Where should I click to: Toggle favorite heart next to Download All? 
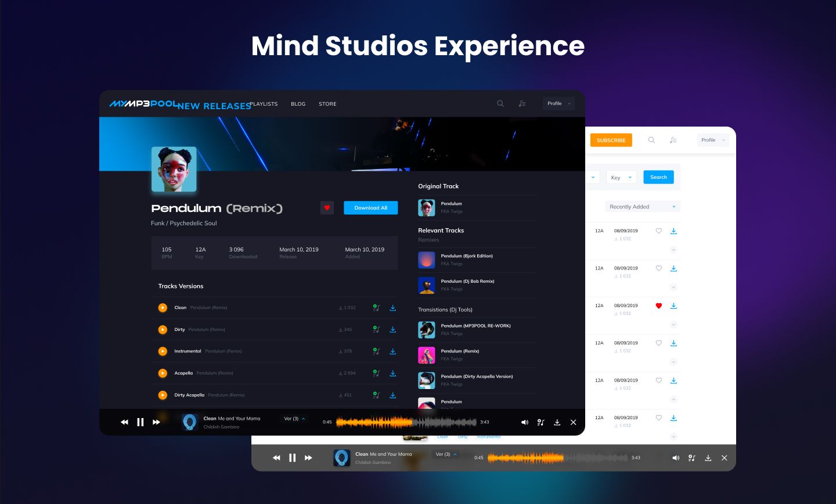coord(327,208)
